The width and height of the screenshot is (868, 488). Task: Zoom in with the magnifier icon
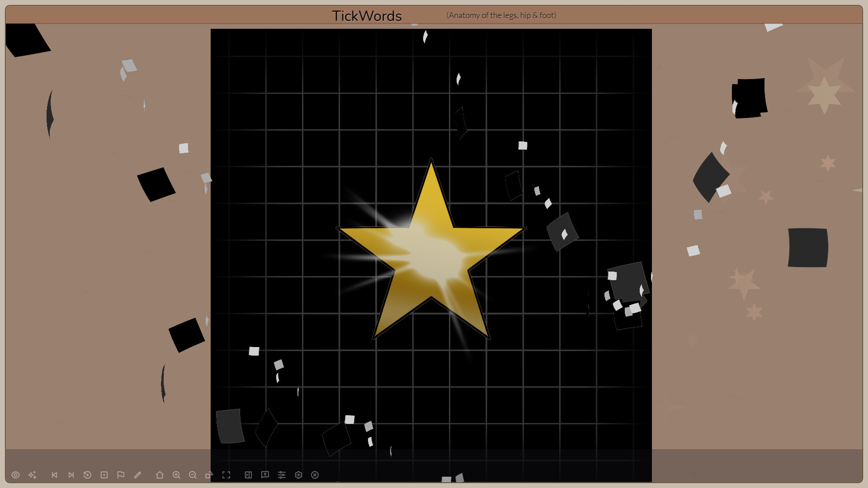click(x=176, y=475)
